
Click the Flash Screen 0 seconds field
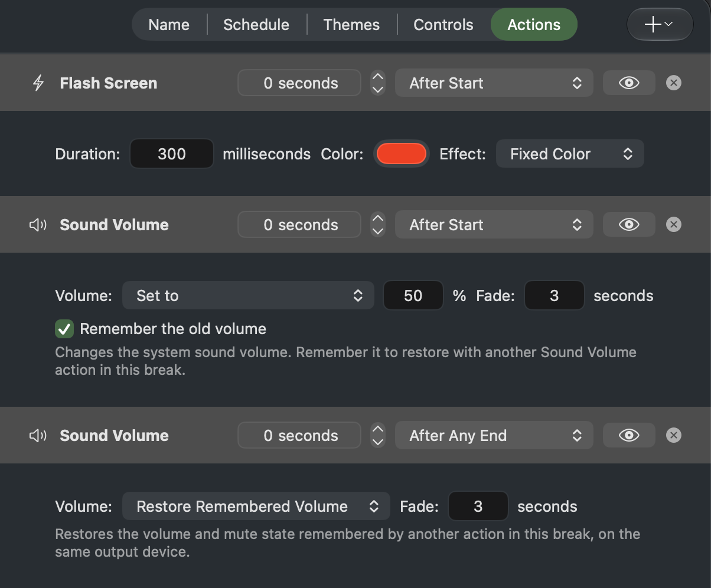(299, 83)
